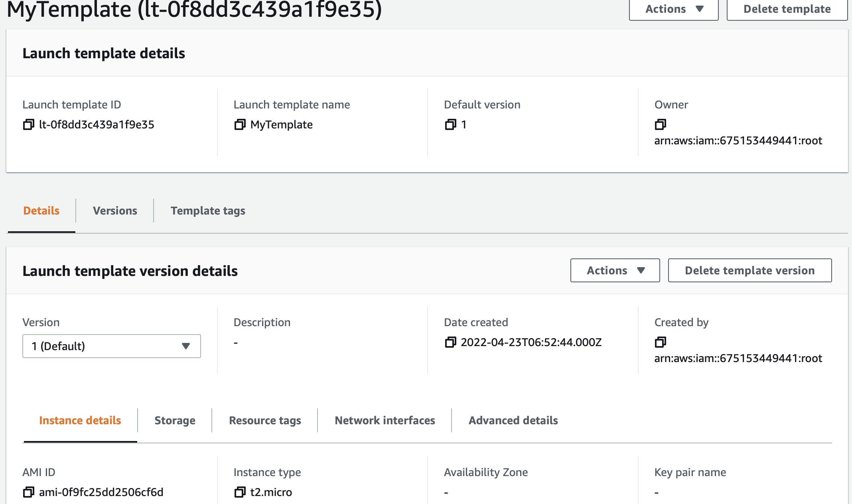Show the Storage tab
The image size is (852, 504).
175,421
